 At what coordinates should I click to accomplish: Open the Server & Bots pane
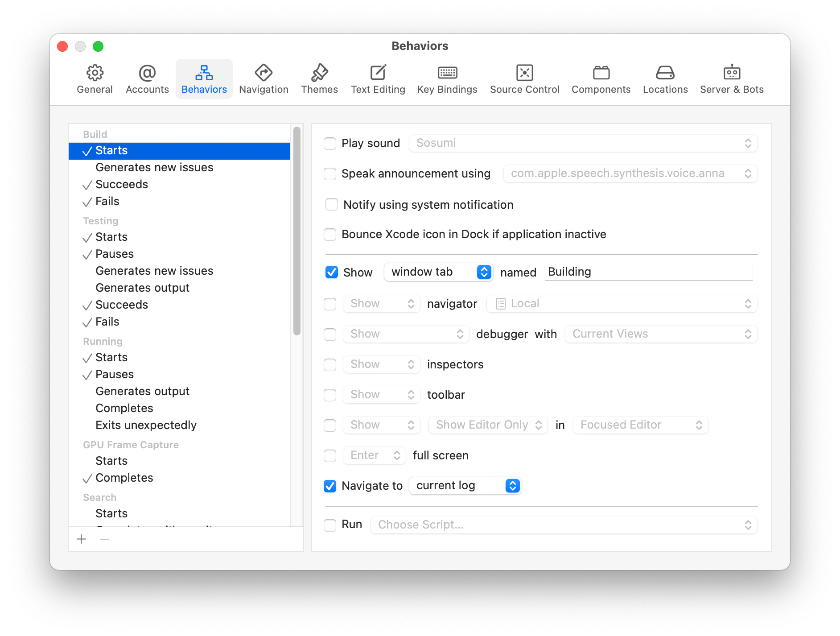(731, 78)
